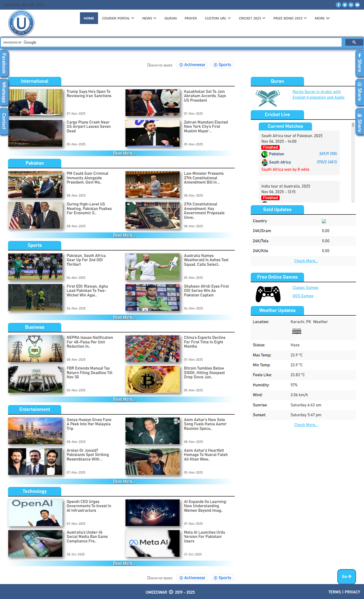Open the YouTube icon in top bar
Image resolution: width=364 pixels, height=599 pixels.
coord(357,5)
